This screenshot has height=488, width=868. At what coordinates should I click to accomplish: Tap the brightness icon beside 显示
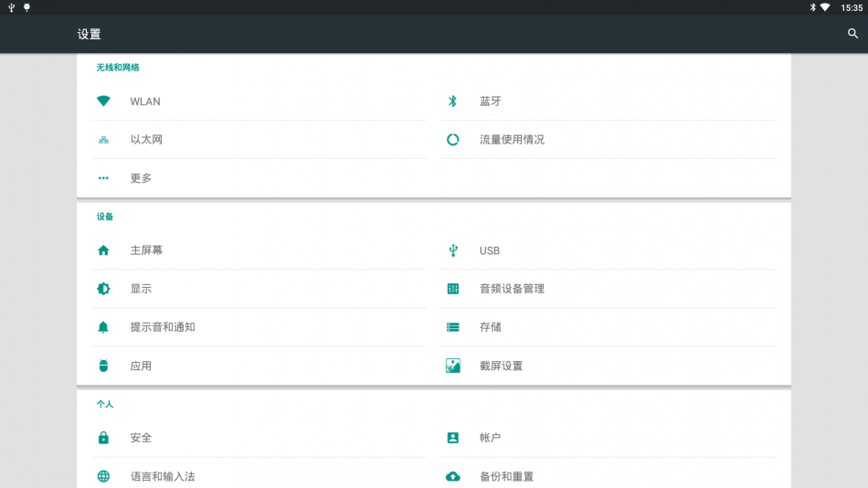click(x=103, y=289)
